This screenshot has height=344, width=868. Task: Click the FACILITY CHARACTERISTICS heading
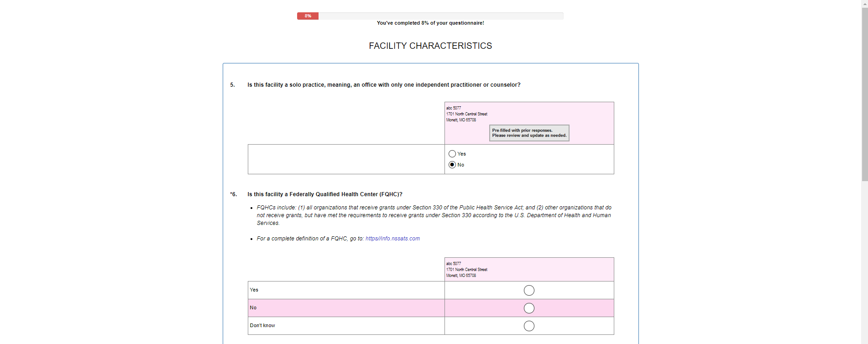pos(430,46)
